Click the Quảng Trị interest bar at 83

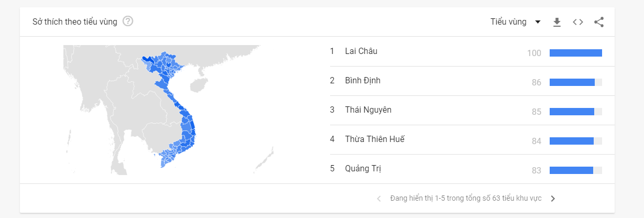tap(576, 170)
